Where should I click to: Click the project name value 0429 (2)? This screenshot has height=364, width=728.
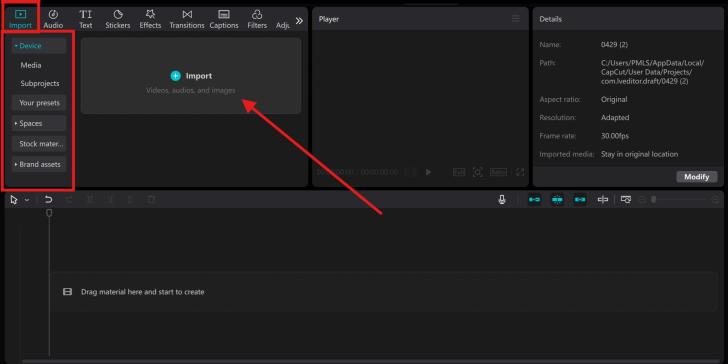[614, 45]
